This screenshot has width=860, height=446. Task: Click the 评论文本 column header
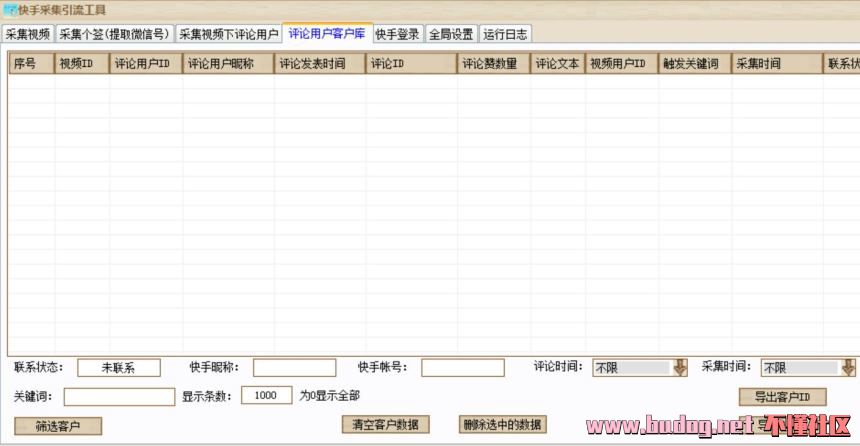click(558, 64)
